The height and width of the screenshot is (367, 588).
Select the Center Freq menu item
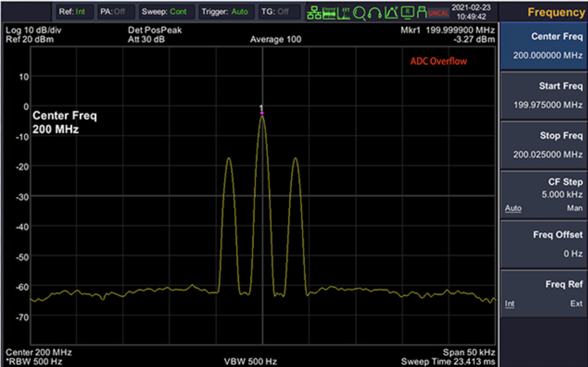(544, 46)
